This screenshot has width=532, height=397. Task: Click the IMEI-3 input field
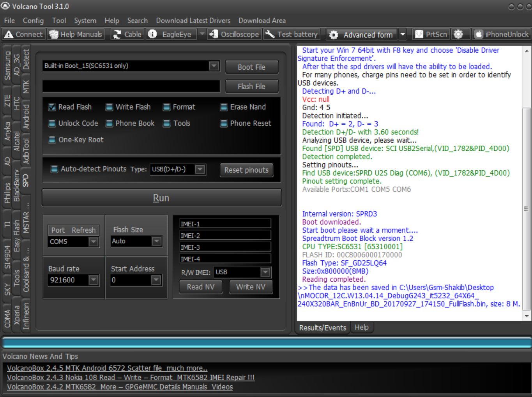225,247
